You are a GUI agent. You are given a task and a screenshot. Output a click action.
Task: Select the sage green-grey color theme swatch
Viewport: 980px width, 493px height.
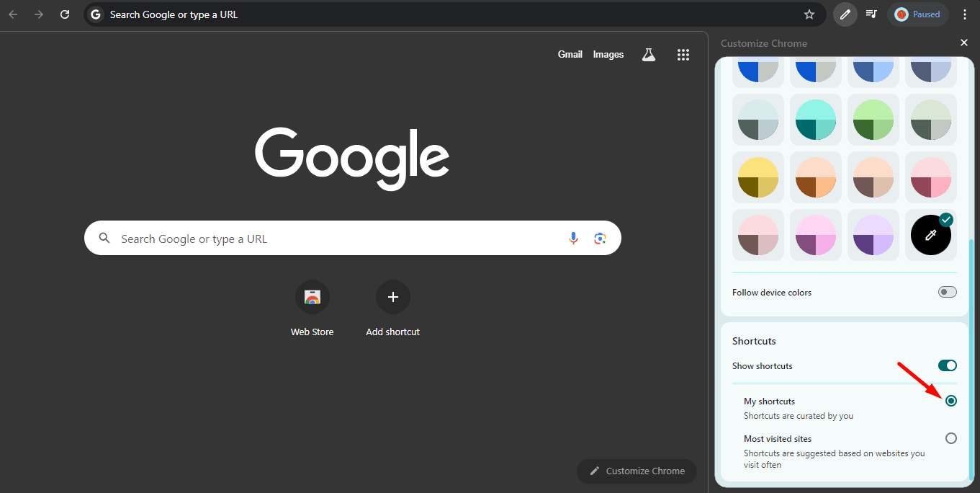pyautogui.click(x=931, y=120)
